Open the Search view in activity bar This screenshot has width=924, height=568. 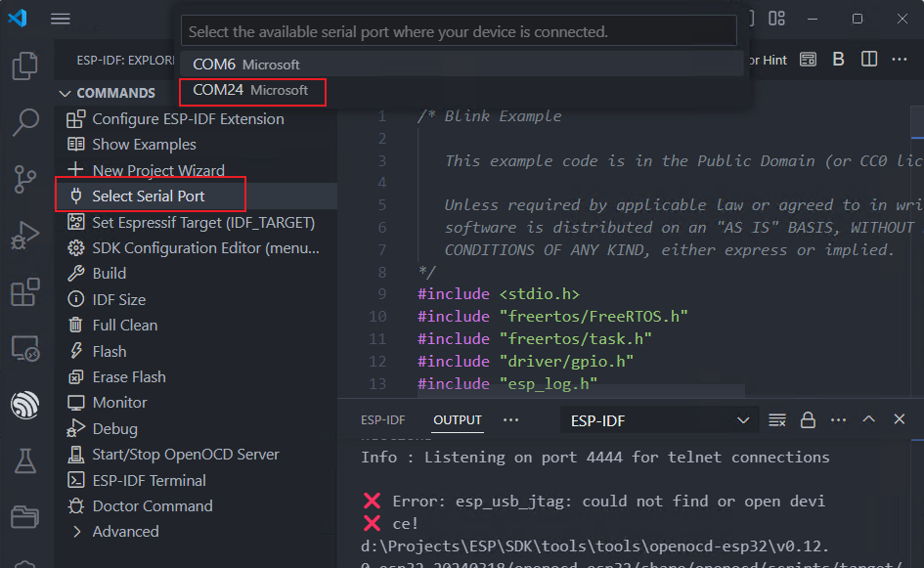(x=24, y=122)
